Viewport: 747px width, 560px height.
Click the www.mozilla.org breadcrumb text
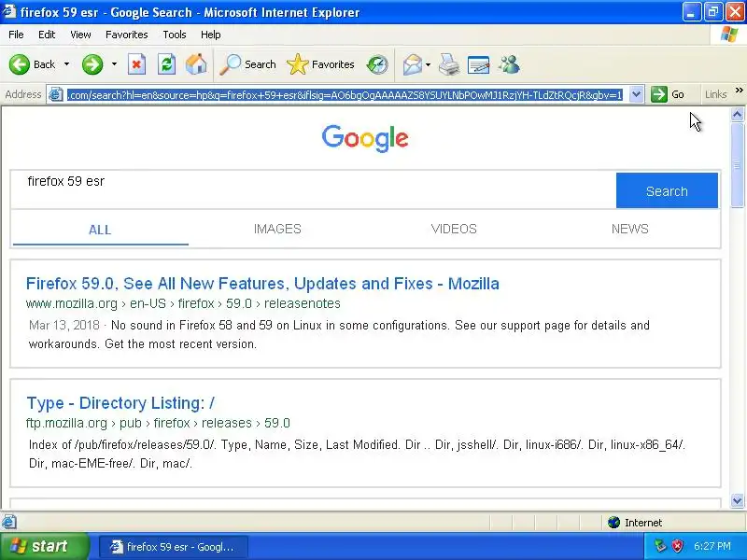(x=72, y=303)
